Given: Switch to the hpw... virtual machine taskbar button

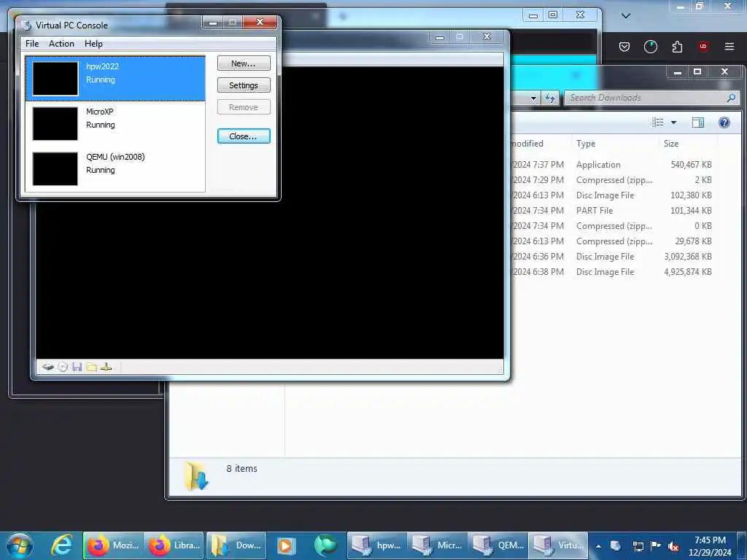Looking at the screenshot, I should pos(377,545).
